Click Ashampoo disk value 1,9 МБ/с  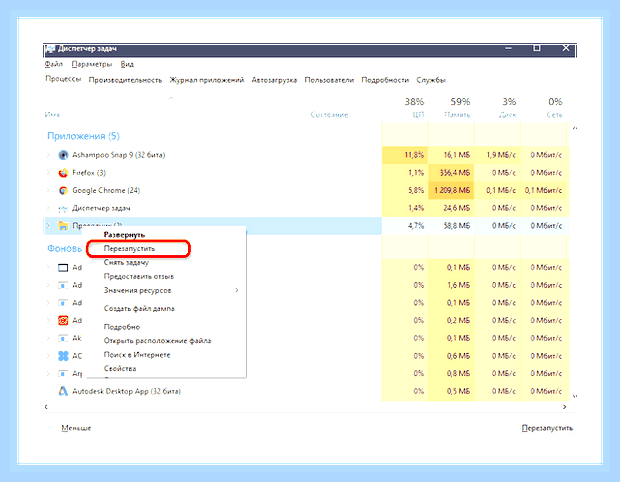click(x=501, y=155)
